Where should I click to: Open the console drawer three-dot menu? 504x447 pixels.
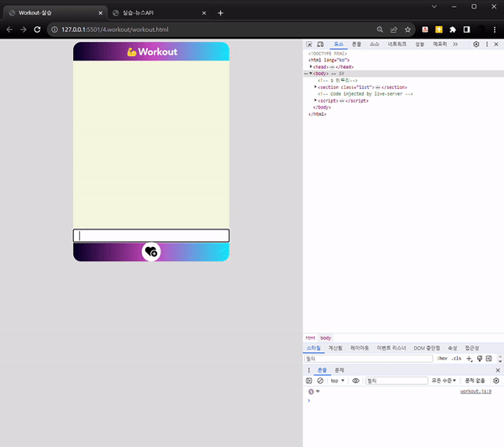309,371
